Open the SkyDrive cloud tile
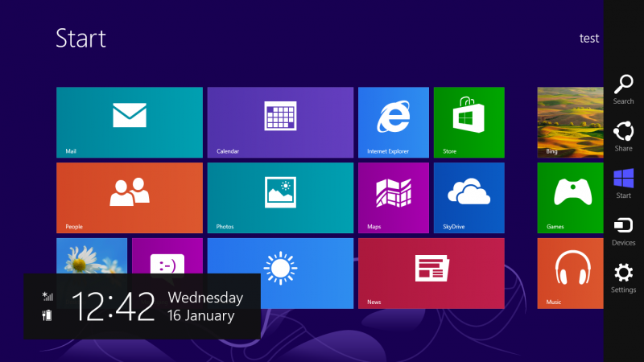Image resolution: width=644 pixels, height=362 pixels. coord(469,198)
